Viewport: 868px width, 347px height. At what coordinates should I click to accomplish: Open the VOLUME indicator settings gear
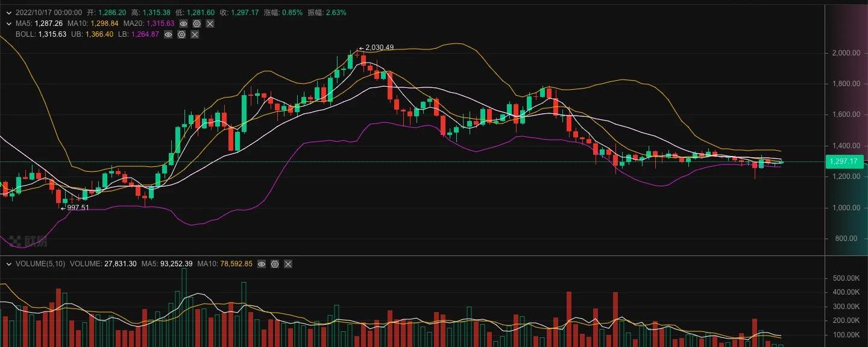click(x=275, y=264)
